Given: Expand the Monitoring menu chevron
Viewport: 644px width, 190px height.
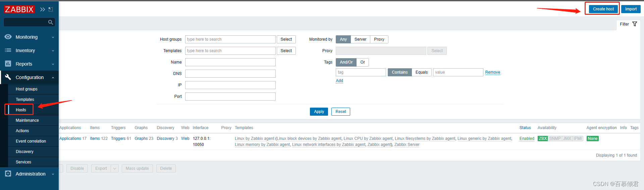Looking at the screenshot, I should pos(53,37).
